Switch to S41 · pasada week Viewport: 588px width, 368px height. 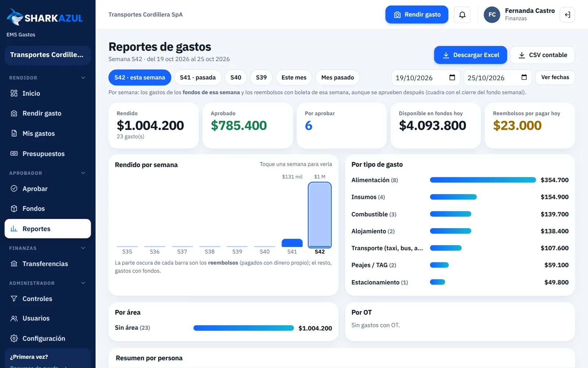click(x=198, y=78)
